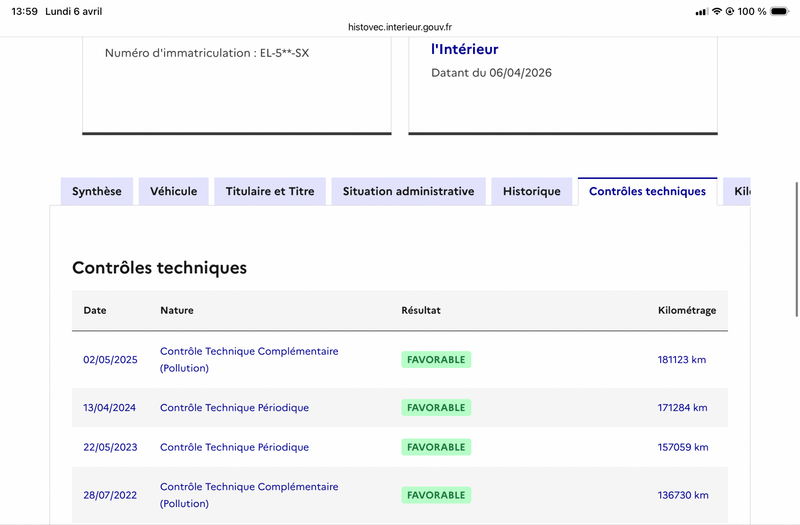This screenshot has height=525, width=800.
Task: Open the partially visible tab after Contrôles techniques
Action: (739, 191)
